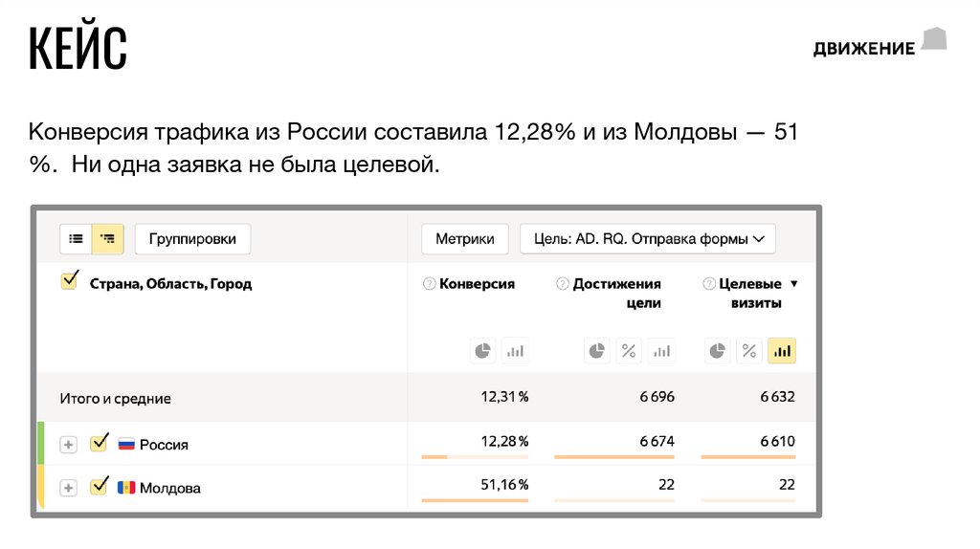This screenshot has width=980, height=549.
Task: Show bar chart for Конверсия column
Action: tap(516, 351)
